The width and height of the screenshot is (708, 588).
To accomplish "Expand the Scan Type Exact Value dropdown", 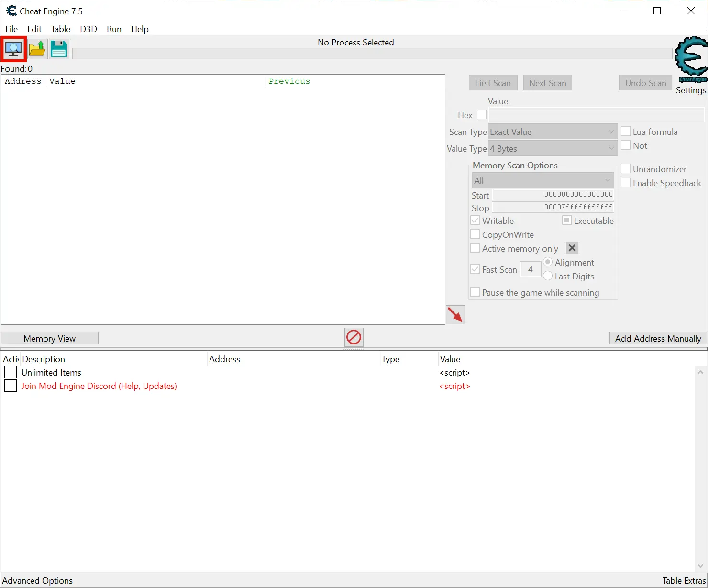I will 553,132.
